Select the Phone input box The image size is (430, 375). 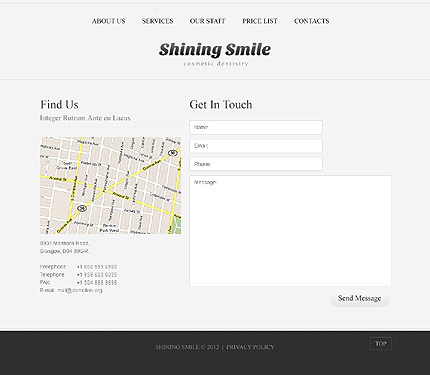(x=256, y=164)
